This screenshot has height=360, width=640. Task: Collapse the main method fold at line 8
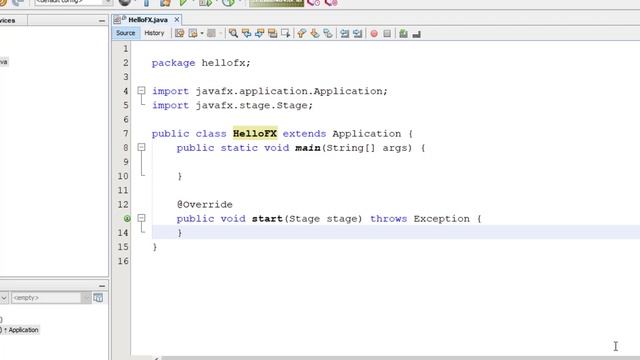pyautogui.click(x=141, y=147)
